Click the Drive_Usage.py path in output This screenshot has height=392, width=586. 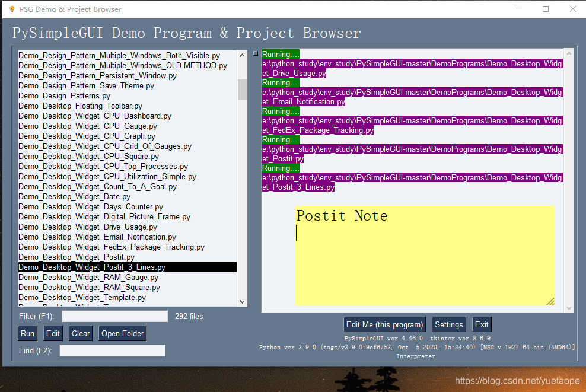(412, 68)
